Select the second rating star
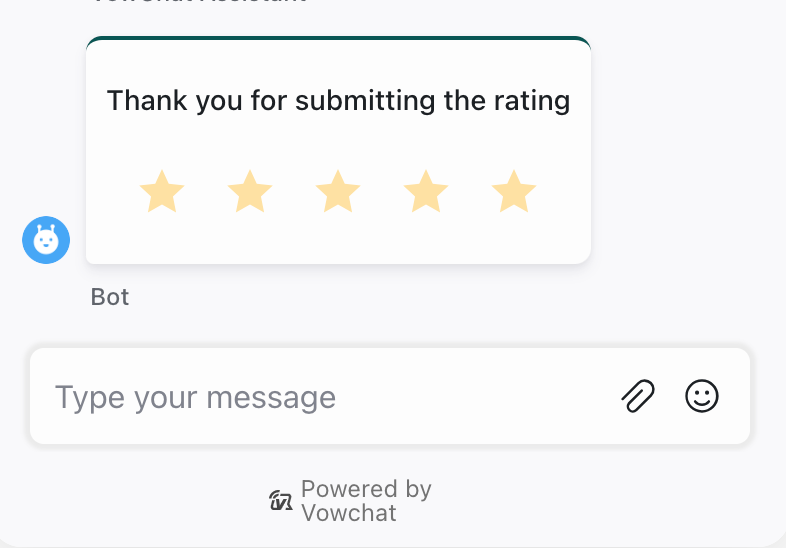786x548 pixels. 250,191
